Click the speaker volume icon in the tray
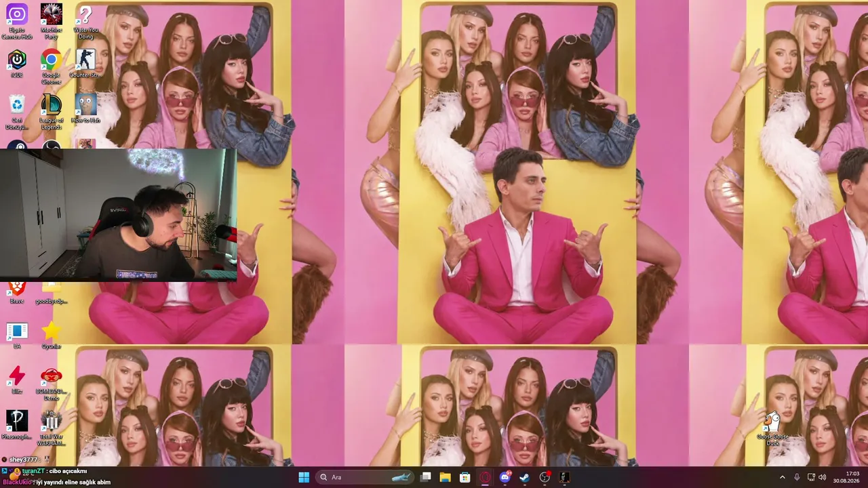The height and width of the screenshot is (488, 868). pos(823,477)
